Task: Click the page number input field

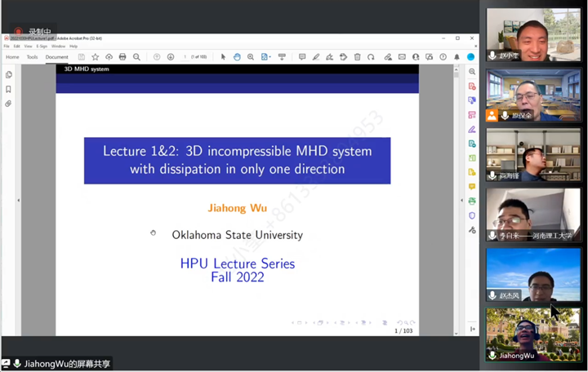Action: 186,57
